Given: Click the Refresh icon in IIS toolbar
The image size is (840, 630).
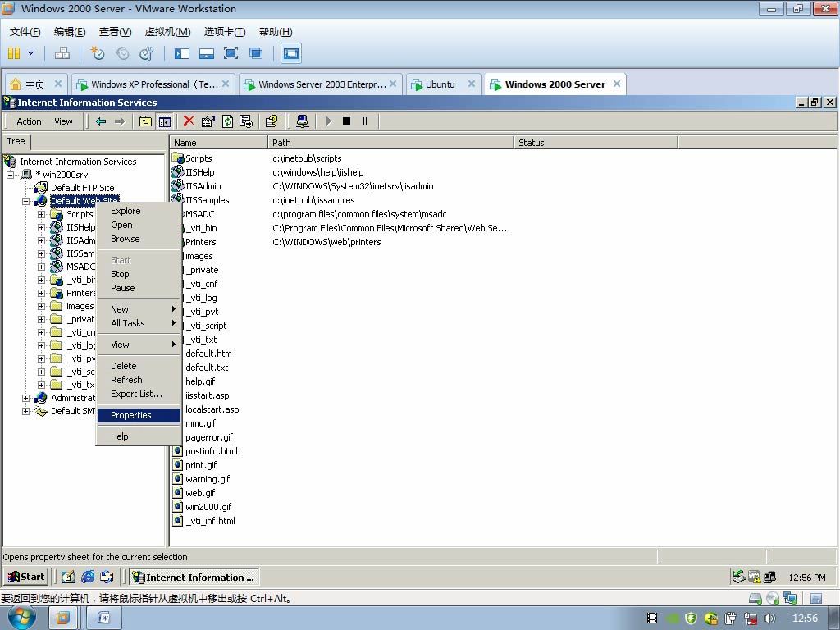Looking at the screenshot, I should [228, 121].
